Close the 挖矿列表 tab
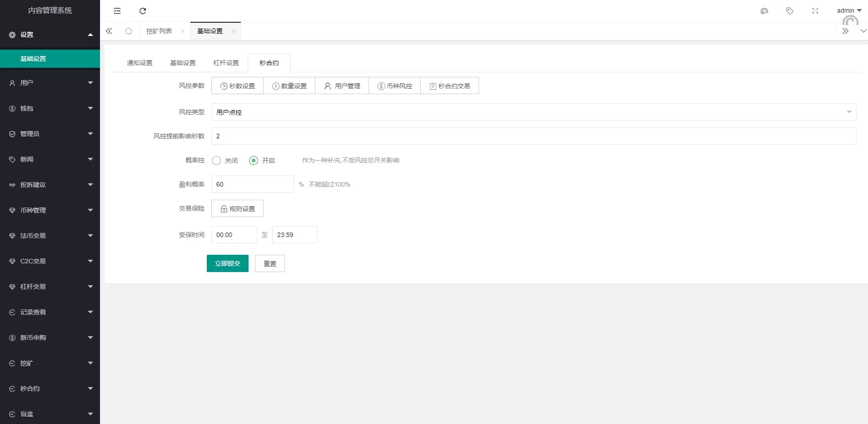Screen dimensions: 868x424 [183, 31]
